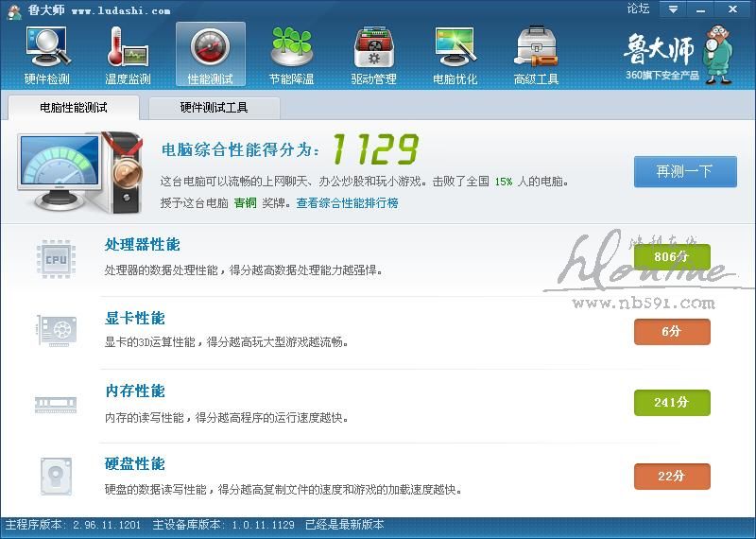The image size is (756, 539).
Task: Open the 查看综合性能排行榜 ranking link
Action: 347,203
